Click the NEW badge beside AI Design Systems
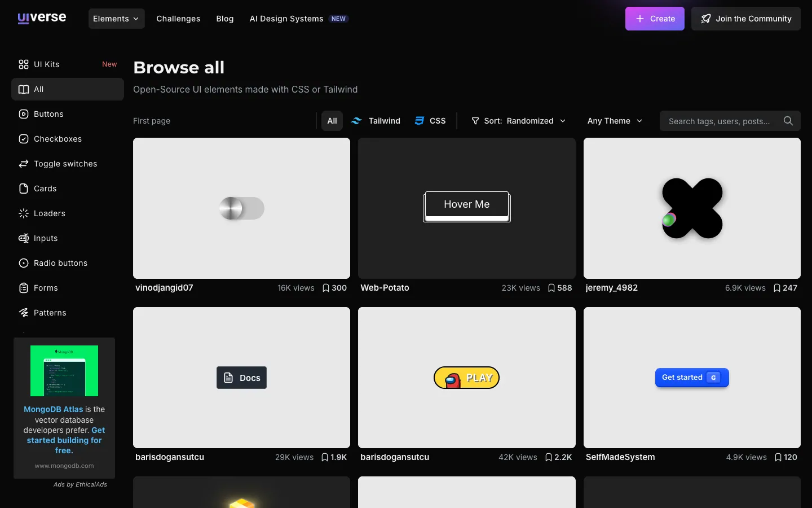The height and width of the screenshot is (508, 812). pos(338,19)
